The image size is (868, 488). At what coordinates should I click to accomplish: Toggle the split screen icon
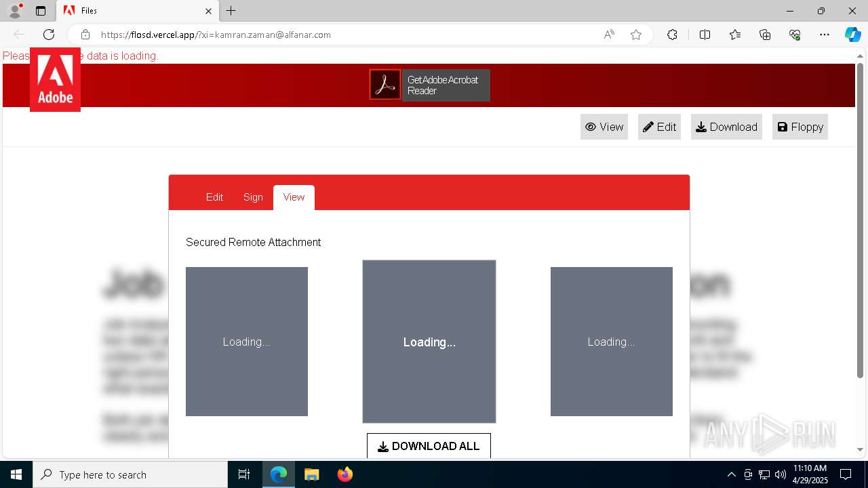click(x=705, y=35)
